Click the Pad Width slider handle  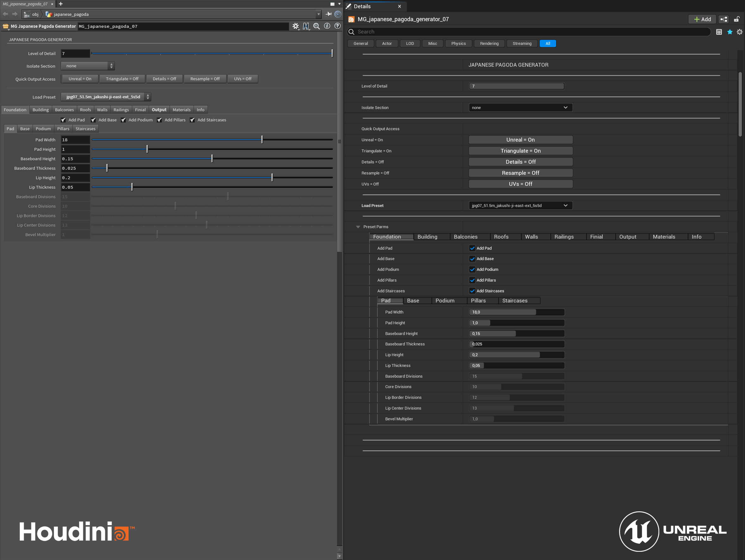262,140
